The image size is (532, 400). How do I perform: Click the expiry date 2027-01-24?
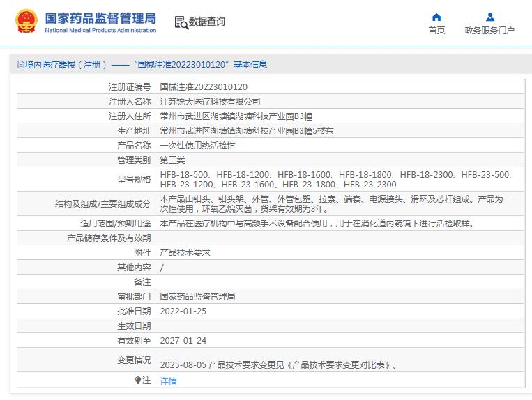click(x=183, y=341)
